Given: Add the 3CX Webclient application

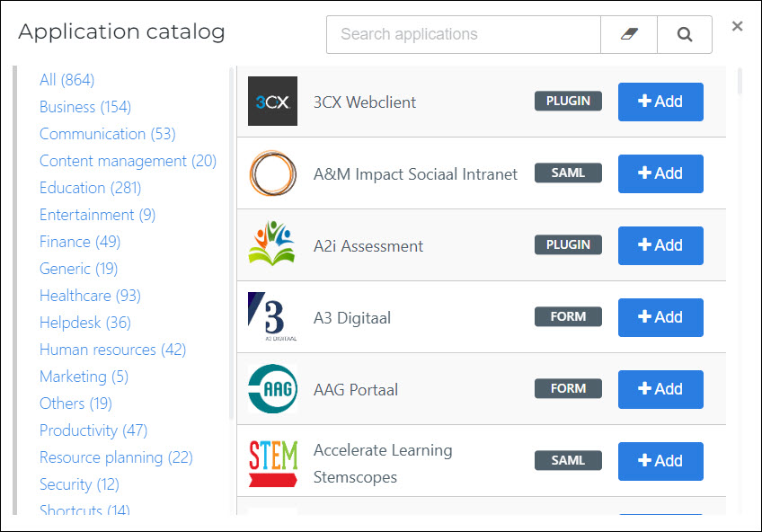Looking at the screenshot, I should click(x=660, y=102).
